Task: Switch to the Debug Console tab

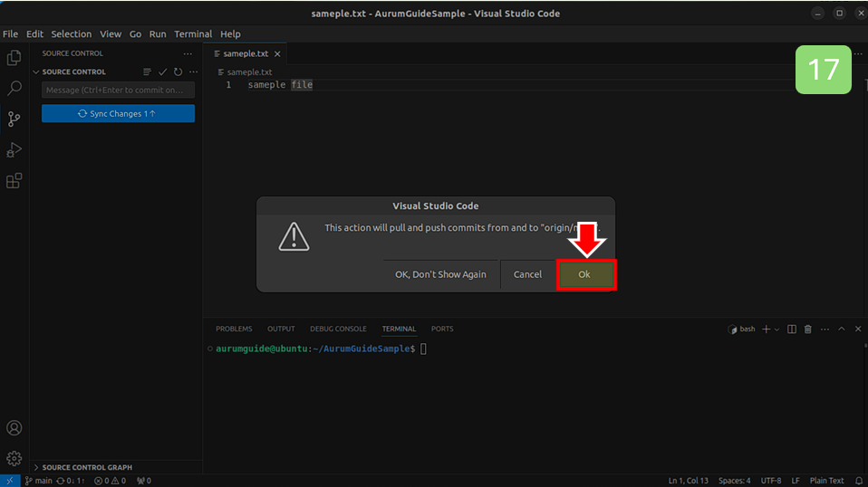Action: click(x=338, y=329)
